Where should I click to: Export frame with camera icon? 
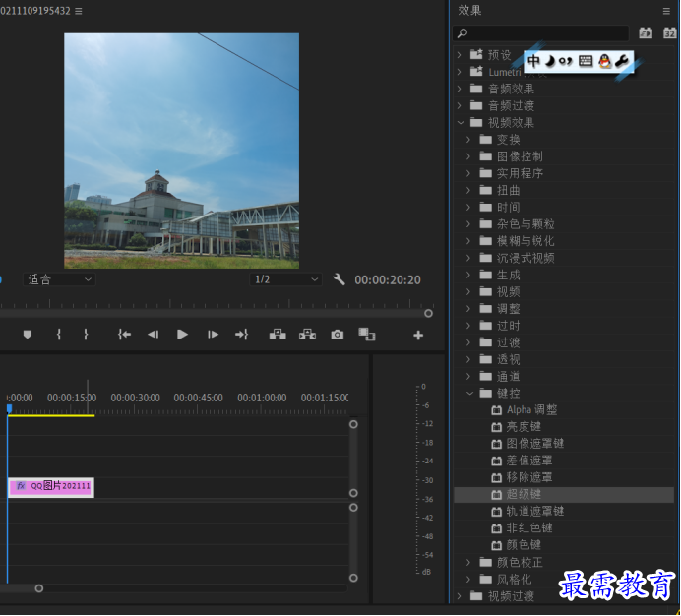point(337,335)
